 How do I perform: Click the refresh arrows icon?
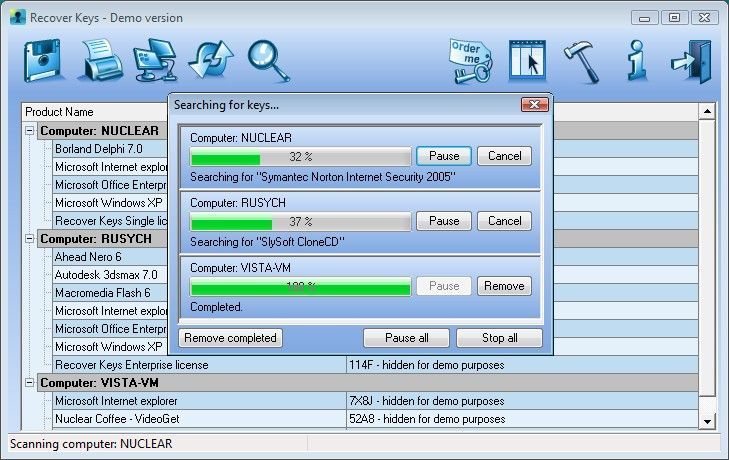pos(212,62)
